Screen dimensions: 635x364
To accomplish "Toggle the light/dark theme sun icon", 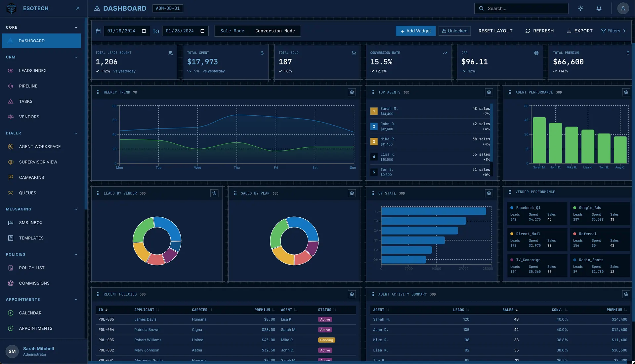I will [580, 8].
